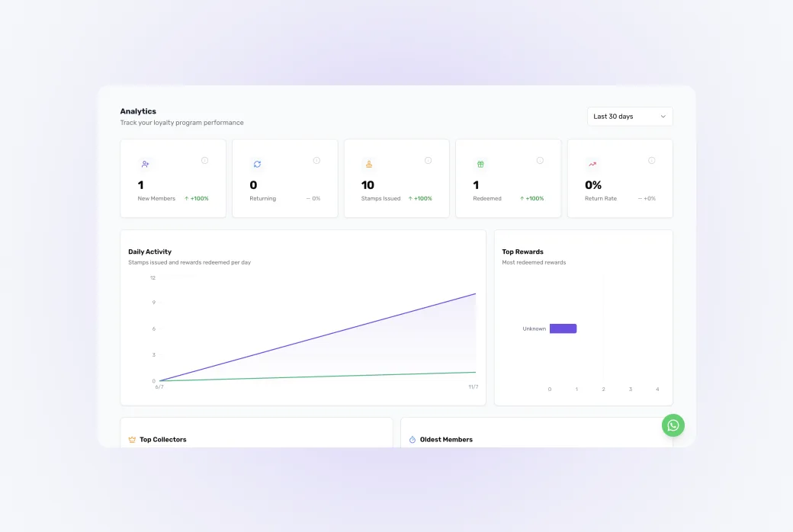Click the +0% change on Return Rate
This screenshot has height=532, width=793.
(647, 199)
